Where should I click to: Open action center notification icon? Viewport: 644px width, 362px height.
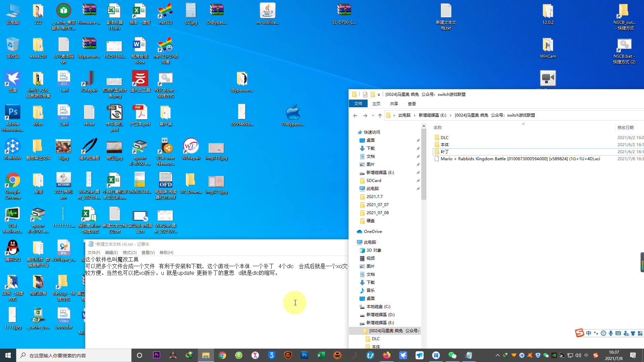(x=633, y=355)
